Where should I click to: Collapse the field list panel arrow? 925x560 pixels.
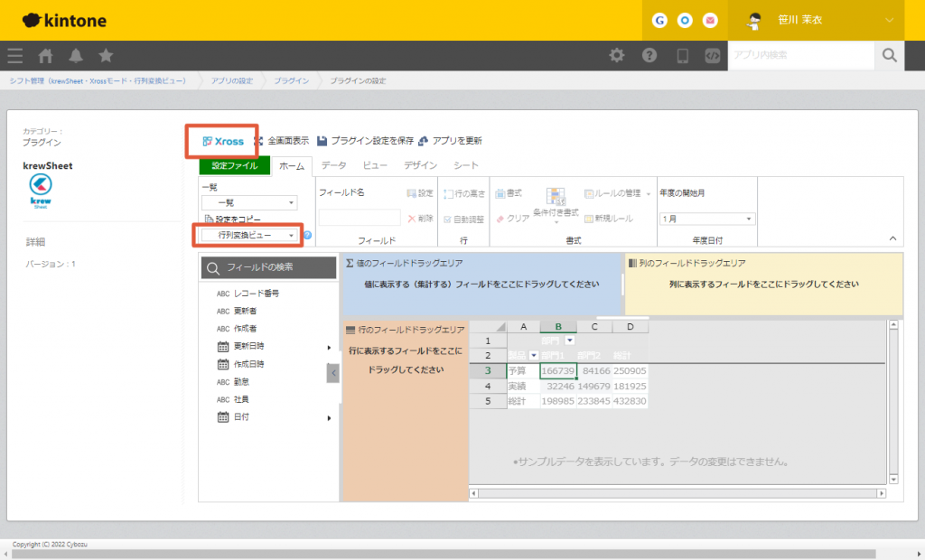click(333, 373)
